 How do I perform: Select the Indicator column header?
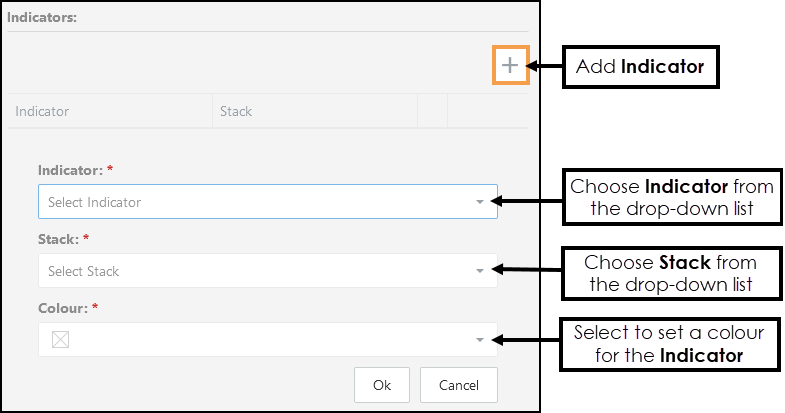[42, 111]
